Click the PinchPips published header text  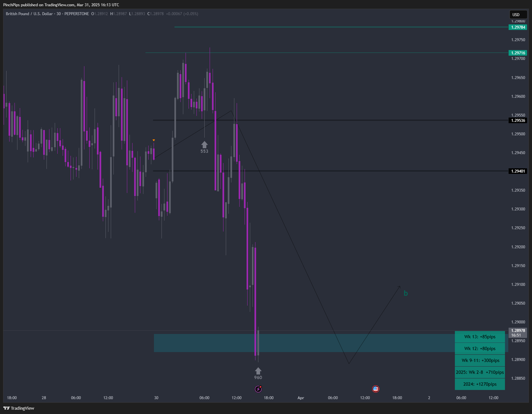click(x=61, y=5)
